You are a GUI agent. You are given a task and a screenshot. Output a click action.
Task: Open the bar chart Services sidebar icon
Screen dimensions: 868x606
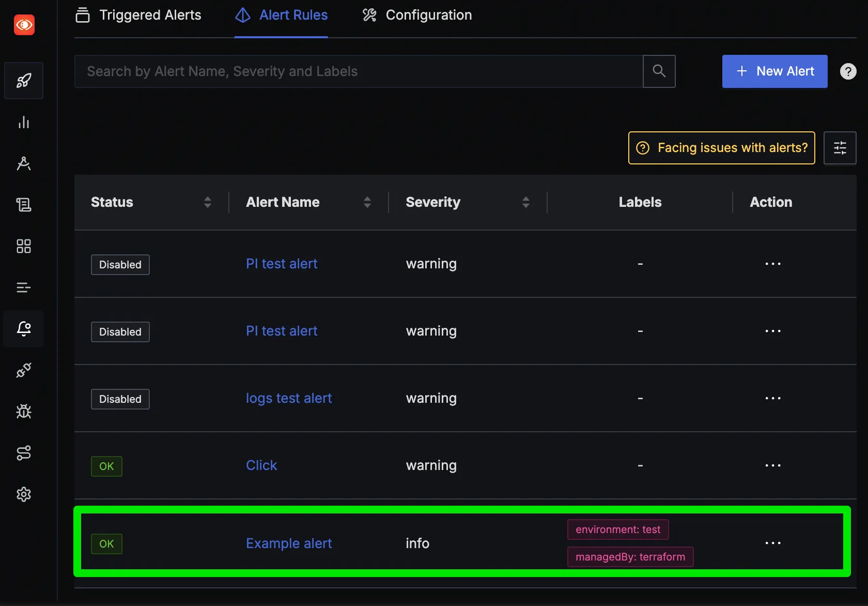24,123
